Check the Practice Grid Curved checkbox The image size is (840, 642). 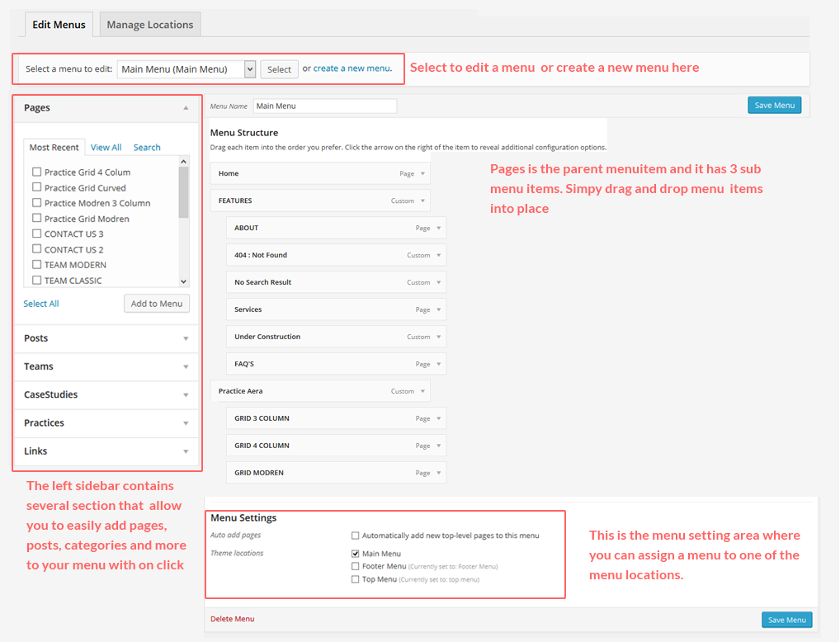click(37, 188)
